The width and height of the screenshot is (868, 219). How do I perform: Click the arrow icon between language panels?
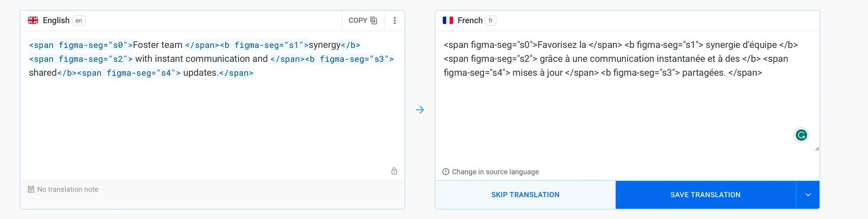click(x=420, y=110)
